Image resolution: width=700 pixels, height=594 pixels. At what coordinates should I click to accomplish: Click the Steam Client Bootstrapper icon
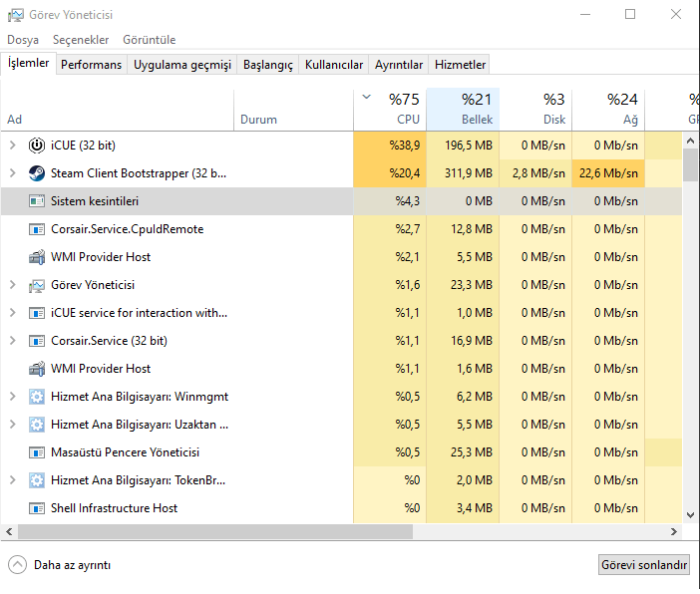(x=37, y=173)
